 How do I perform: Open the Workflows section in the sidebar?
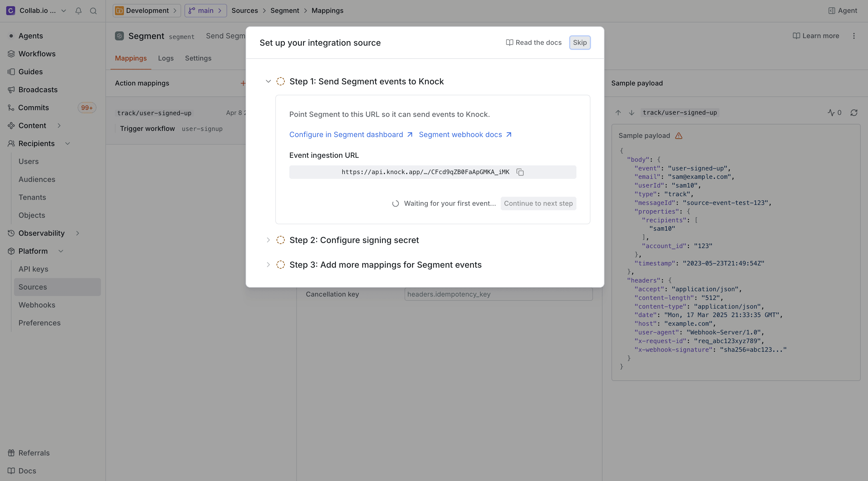(37, 54)
